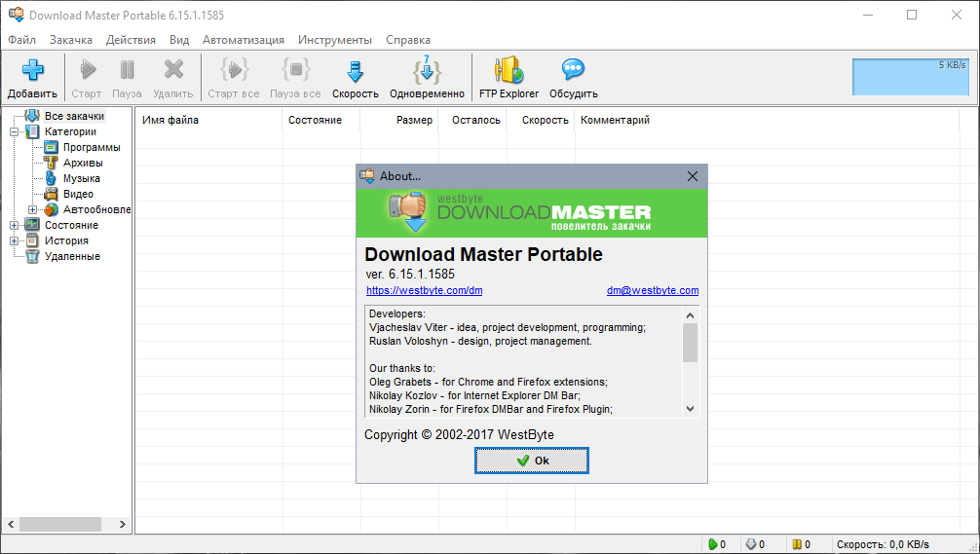Click the credits scrollbar thumb
Viewport: 980px width, 554px height.
coord(690,343)
